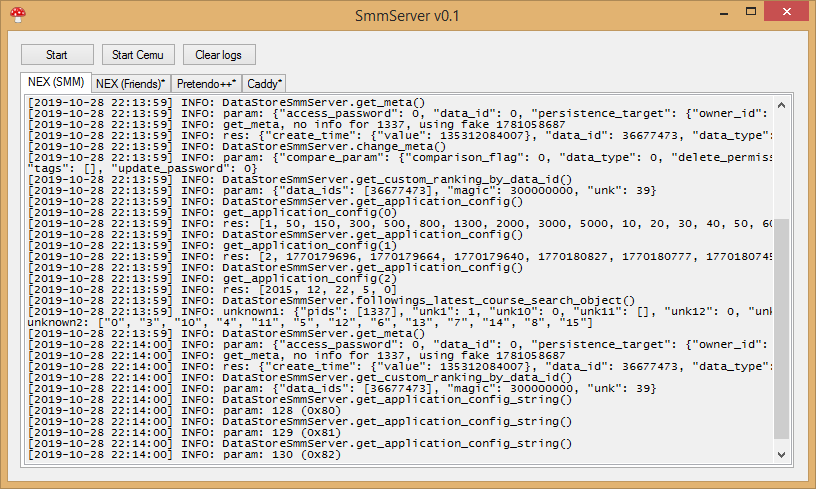816x489 pixels.
Task: Click scrollbar track above the thumb
Action: coord(781,166)
